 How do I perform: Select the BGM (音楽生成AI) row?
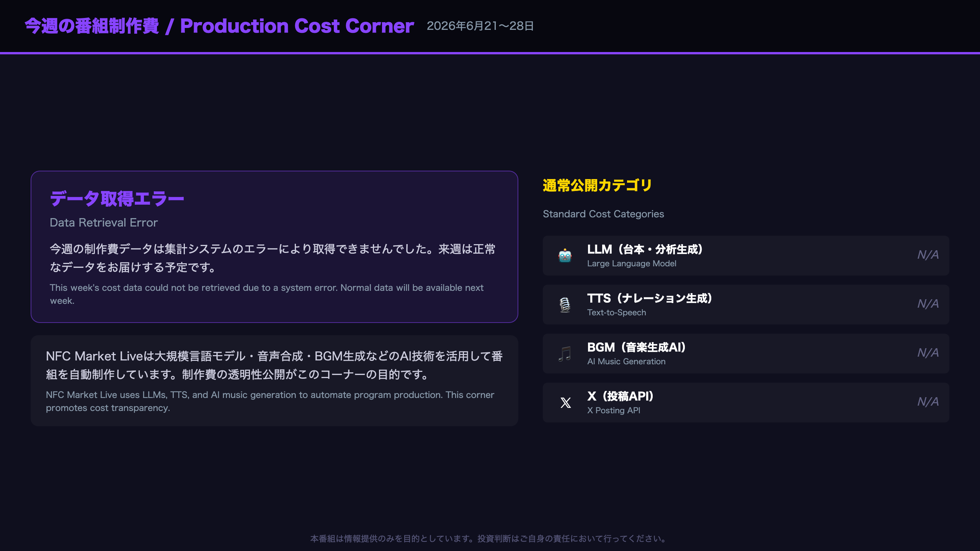click(x=746, y=354)
